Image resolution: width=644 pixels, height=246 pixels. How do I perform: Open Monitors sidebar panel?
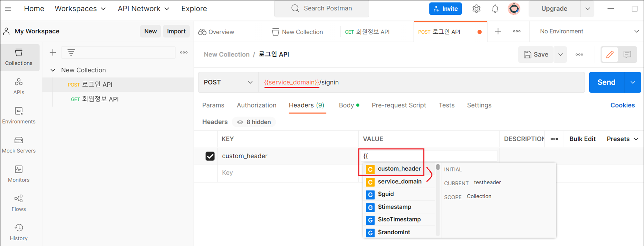[19, 174]
